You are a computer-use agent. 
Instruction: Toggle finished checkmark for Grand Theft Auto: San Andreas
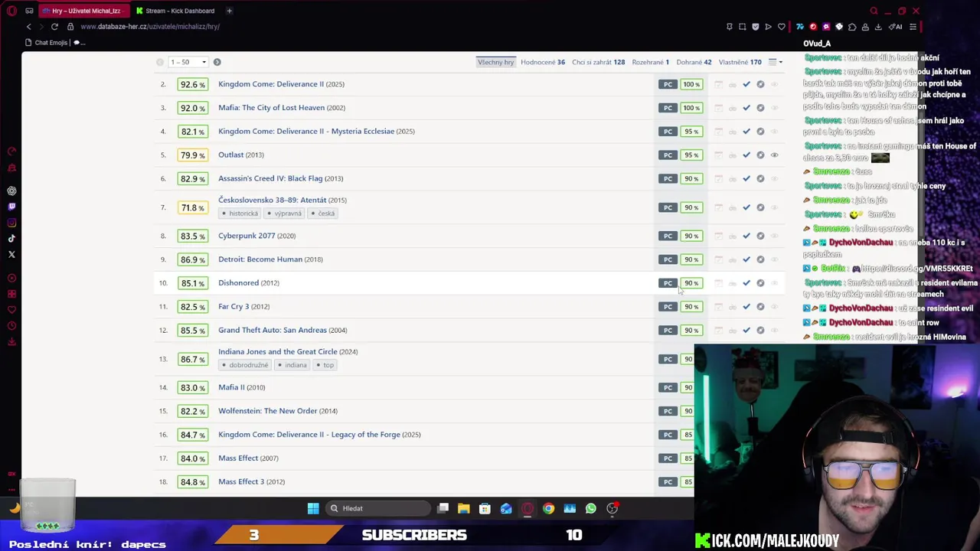pyautogui.click(x=746, y=331)
